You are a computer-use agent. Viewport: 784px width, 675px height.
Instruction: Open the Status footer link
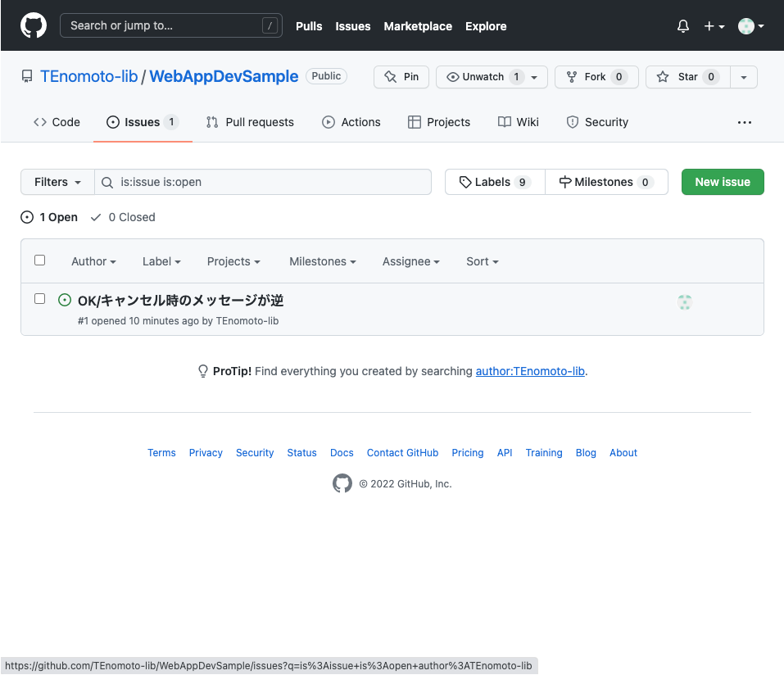301,452
